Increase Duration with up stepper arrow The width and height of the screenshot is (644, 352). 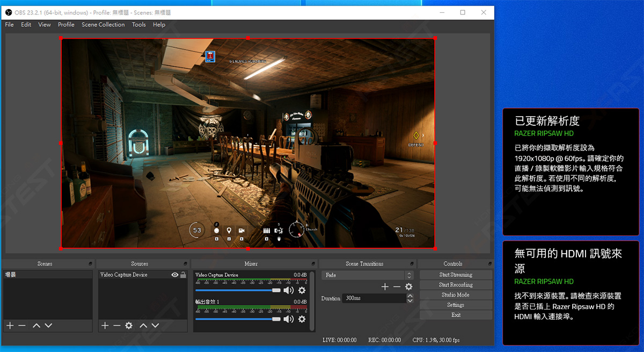pyautogui.click(x=410, y=296)
